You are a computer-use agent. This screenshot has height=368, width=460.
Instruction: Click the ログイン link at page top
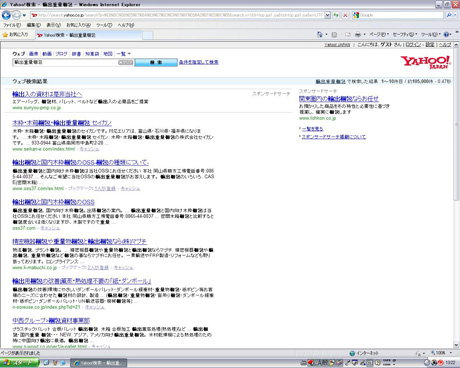coord(413,45)
